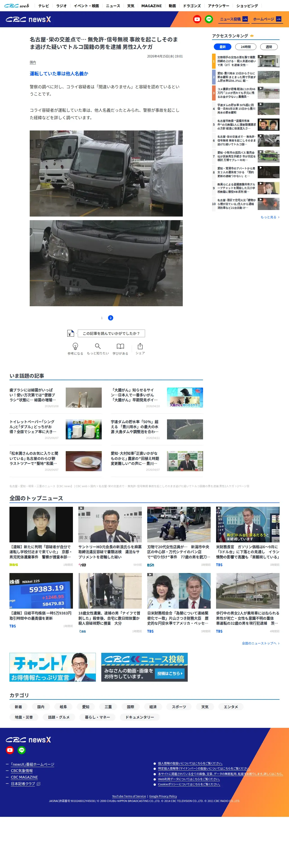Expand ranking with もっと見る
289x868 pixels.
click(270, 217)
